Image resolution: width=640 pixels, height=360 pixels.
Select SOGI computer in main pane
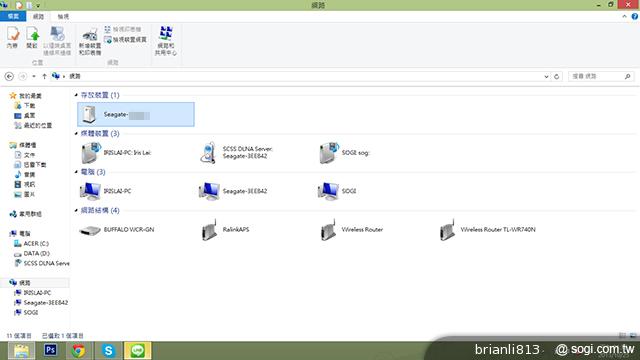coord(337,191)
